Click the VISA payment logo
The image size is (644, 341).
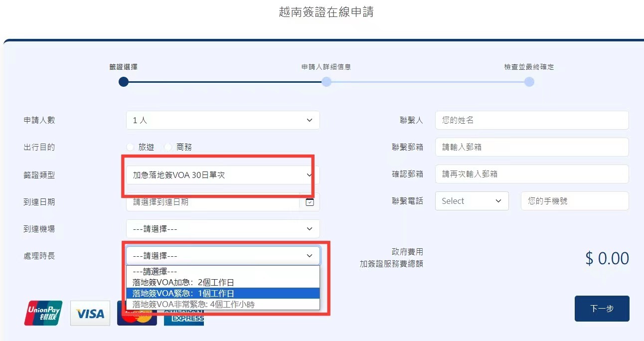click(x=90, y=313)
